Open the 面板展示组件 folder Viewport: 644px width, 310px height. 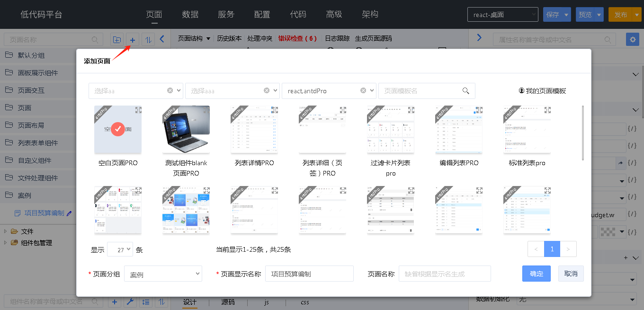point(38,73)
